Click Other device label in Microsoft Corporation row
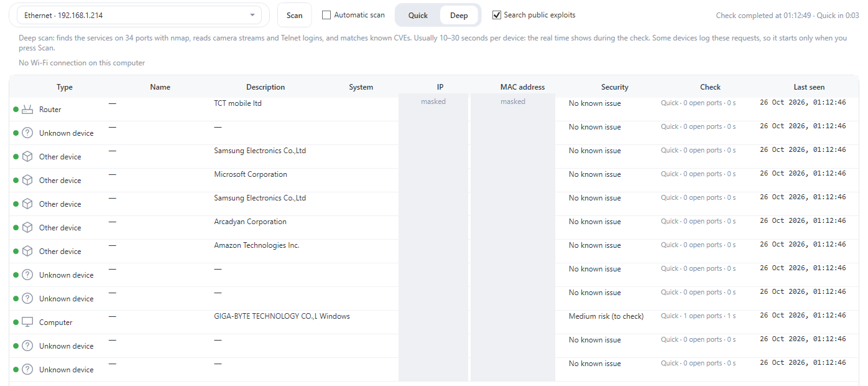 (60, 181)
